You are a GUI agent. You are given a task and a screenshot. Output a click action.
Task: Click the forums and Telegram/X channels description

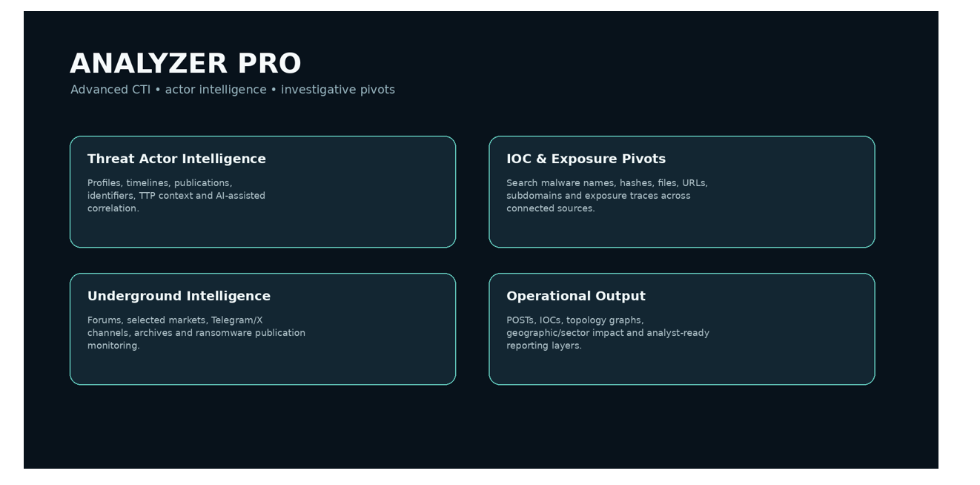196,333
